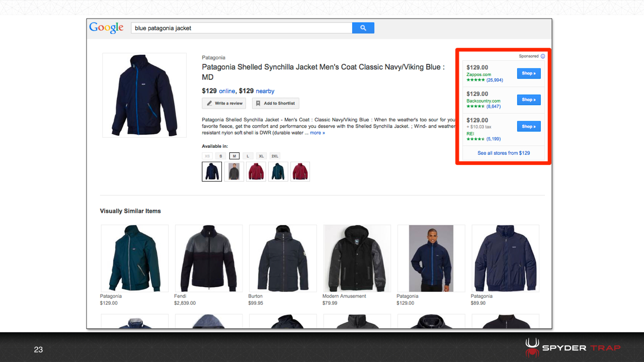Image resolution: width=644 pixels, height=362 pixels.
Task: Click the $89.90 price text
Action: pyautogui.click(x=478, y=303)
